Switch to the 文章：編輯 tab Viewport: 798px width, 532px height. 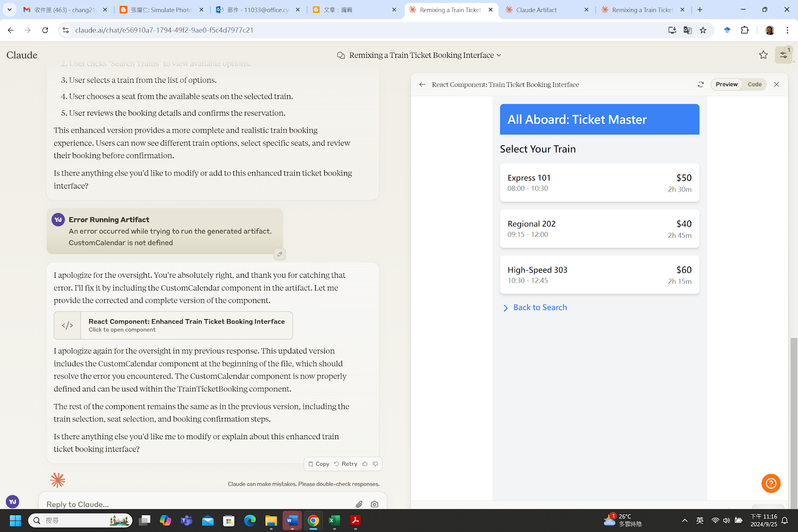click(x=354, y=9)
